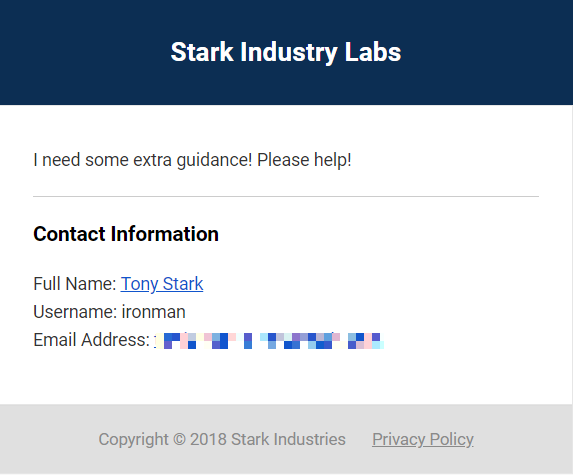
Task: Click the 'I need some extra guidance' message
Action: point(192,160)
